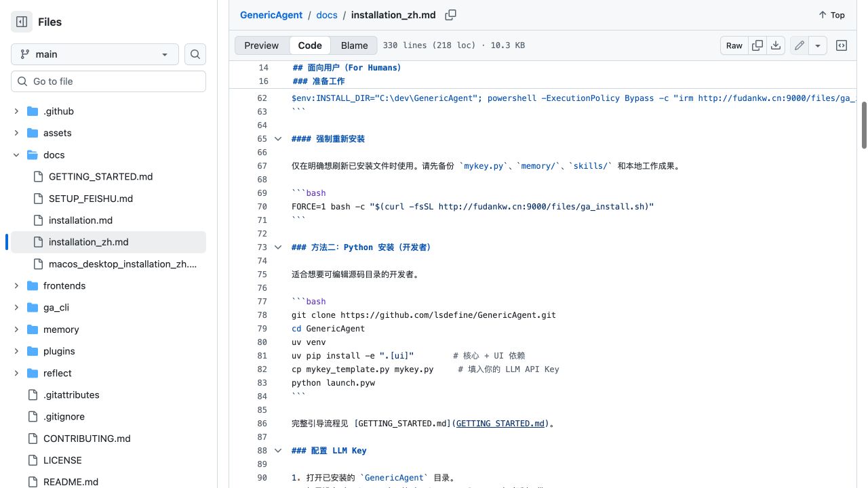Collapse the docs folder chevron
868x488 pixels.
16,155
